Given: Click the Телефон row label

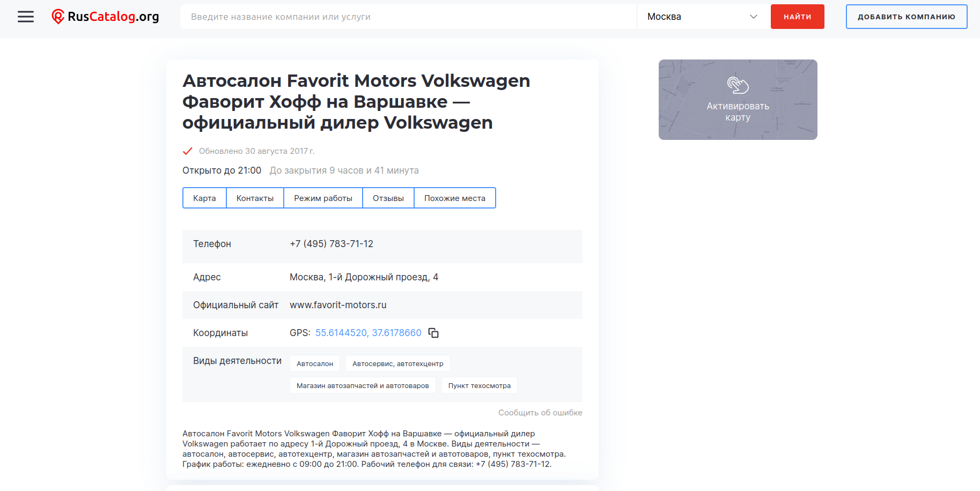Looking at the screenshot, I should tap(212, 244).
